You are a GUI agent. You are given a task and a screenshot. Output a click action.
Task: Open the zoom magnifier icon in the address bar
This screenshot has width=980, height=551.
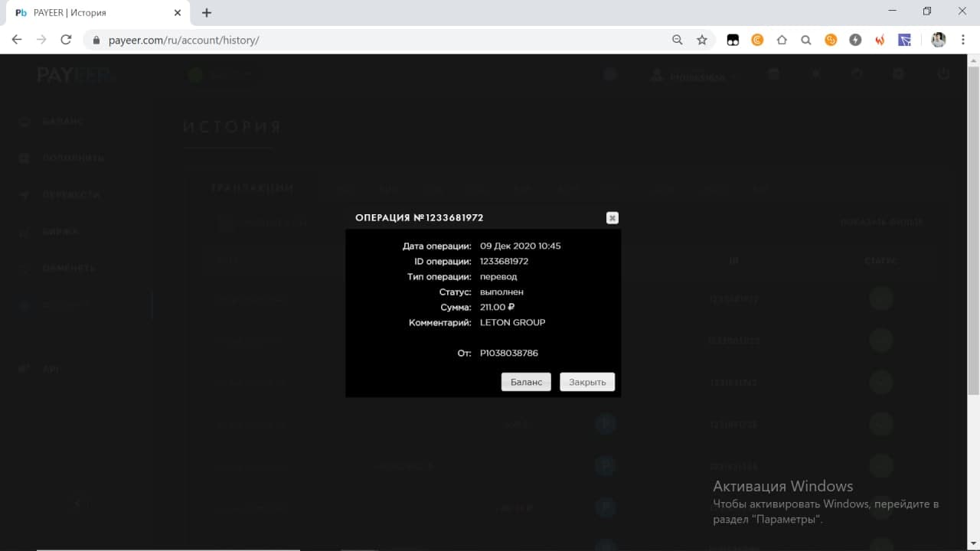677,40
